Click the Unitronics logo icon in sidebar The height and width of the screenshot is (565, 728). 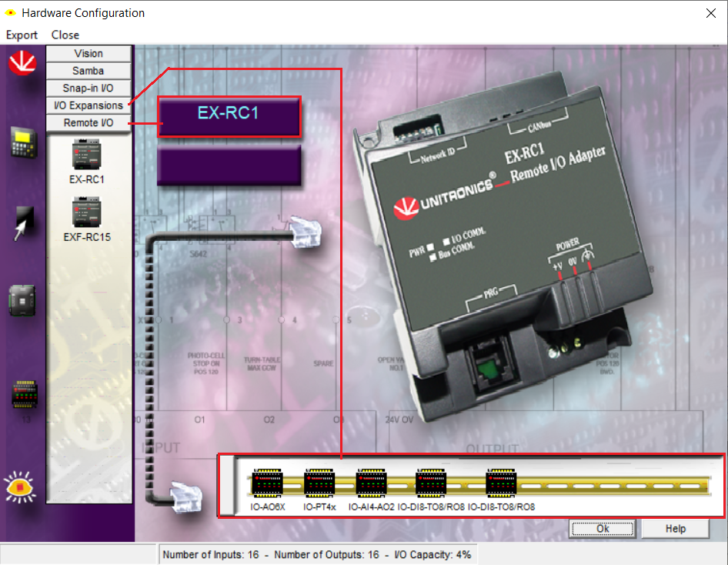click(x=22, y=62)
